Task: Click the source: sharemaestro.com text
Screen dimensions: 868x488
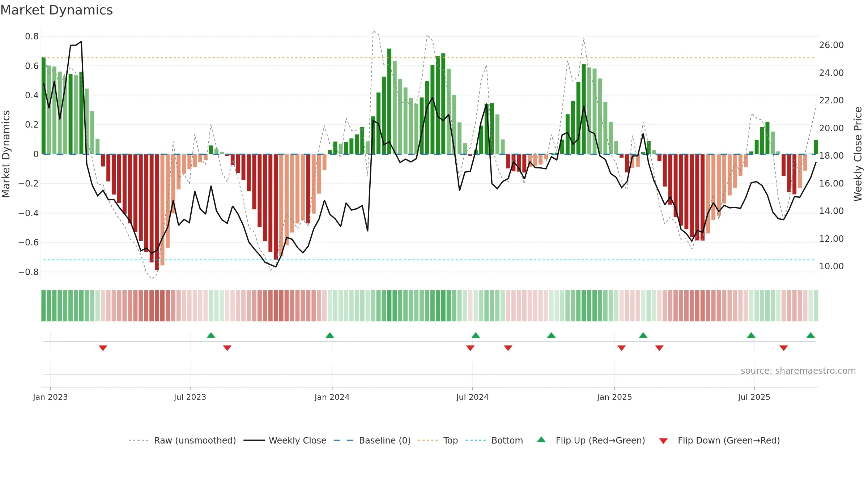Action: coord(798,371)
